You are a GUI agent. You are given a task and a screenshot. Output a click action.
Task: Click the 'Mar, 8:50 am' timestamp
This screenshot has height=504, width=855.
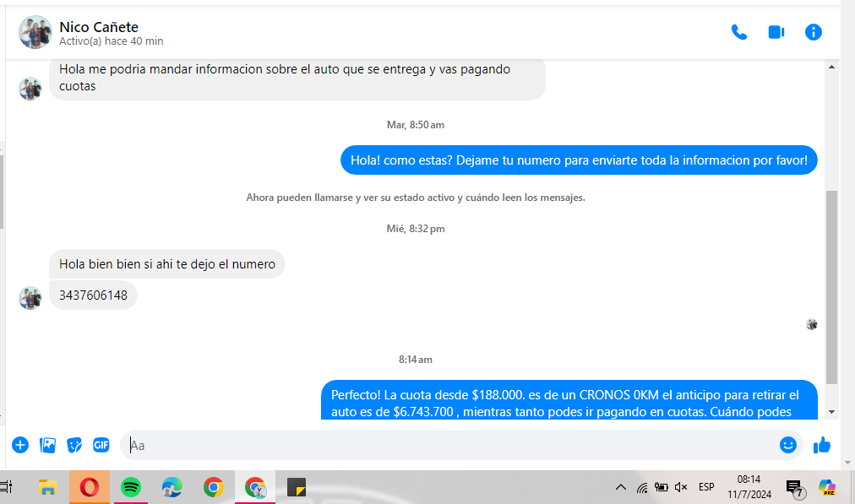point(416,125)
